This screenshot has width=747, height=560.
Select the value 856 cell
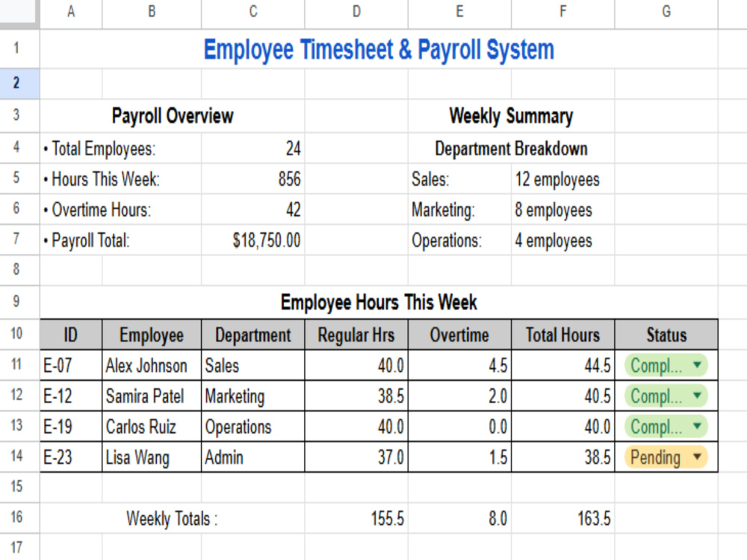coord(253,179)
